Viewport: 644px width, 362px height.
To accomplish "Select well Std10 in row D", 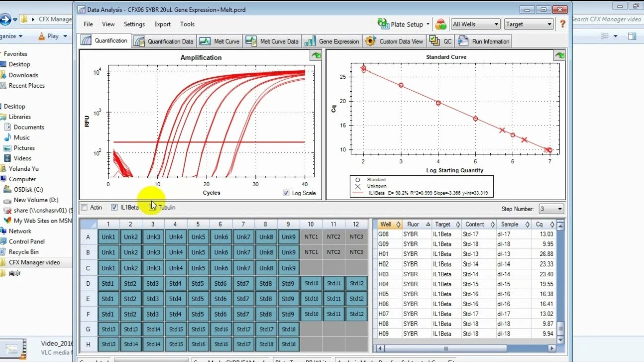I will 311,283.
